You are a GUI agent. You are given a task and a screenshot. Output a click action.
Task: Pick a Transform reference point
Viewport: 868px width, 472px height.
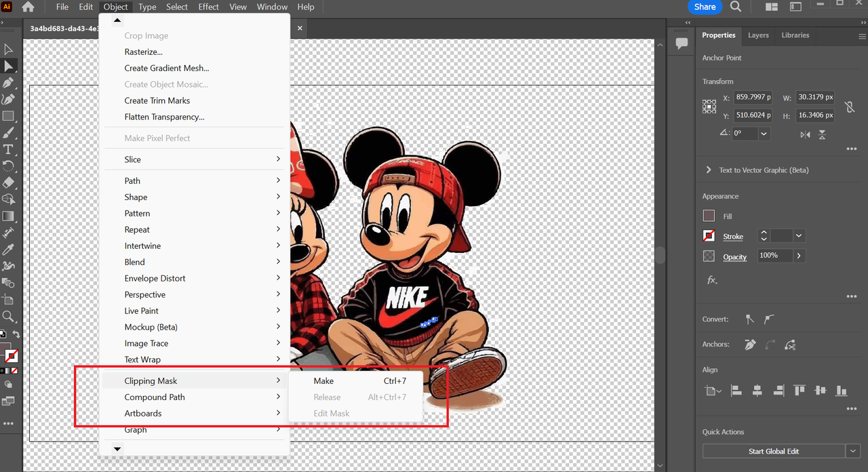[x=709, y=106]
